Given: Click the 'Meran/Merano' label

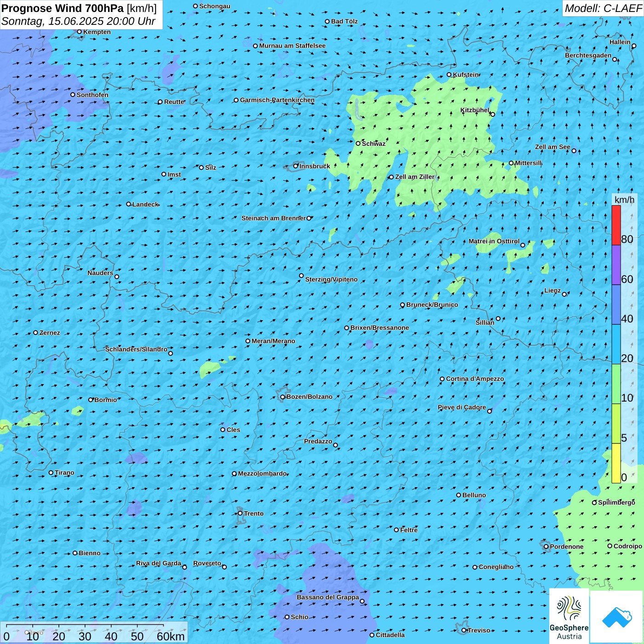Looking at the screenshot, I should (273, 341).
